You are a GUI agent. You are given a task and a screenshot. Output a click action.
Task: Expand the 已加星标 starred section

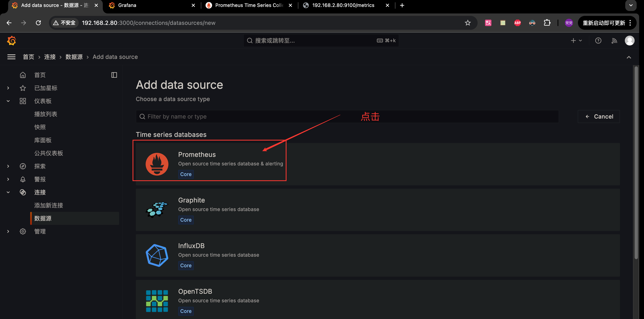tap(8, 88)
